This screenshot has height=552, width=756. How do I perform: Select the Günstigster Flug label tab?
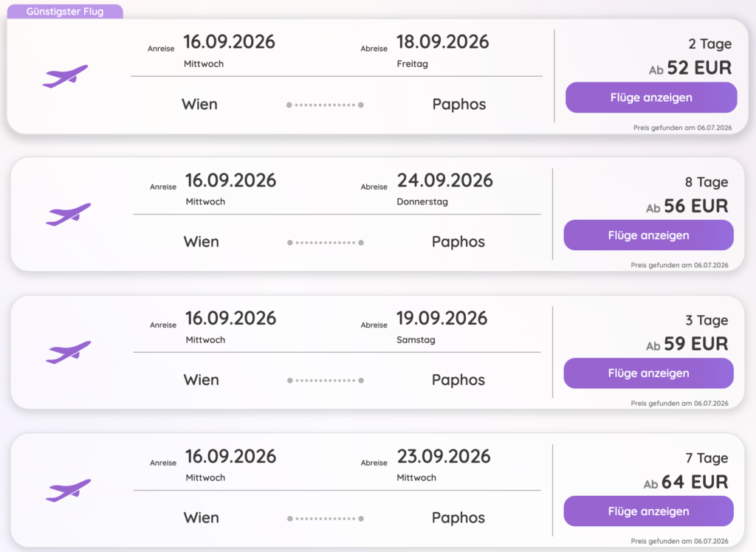[65, 12]
